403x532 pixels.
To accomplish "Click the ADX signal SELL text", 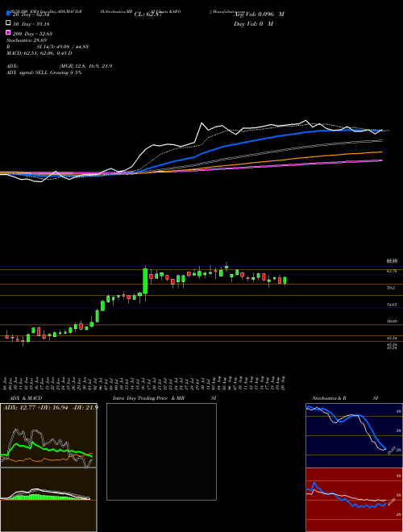I will coord(44,73).
